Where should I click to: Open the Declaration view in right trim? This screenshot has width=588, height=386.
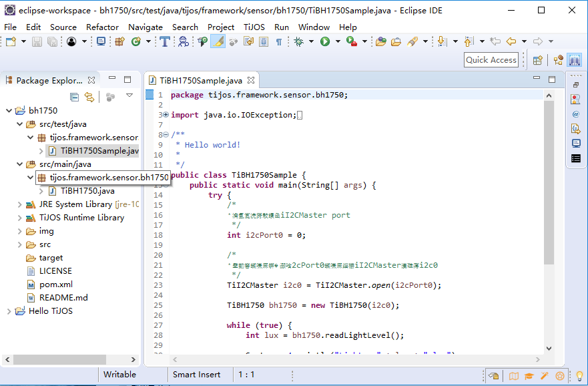click(x=575, y=129)
